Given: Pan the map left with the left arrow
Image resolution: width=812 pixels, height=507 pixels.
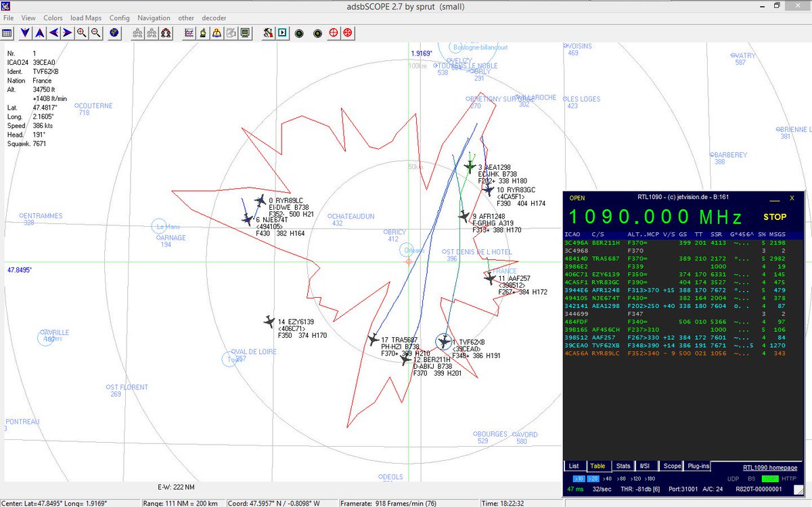Looking at the screenshot, I should [x=53, y=32].
